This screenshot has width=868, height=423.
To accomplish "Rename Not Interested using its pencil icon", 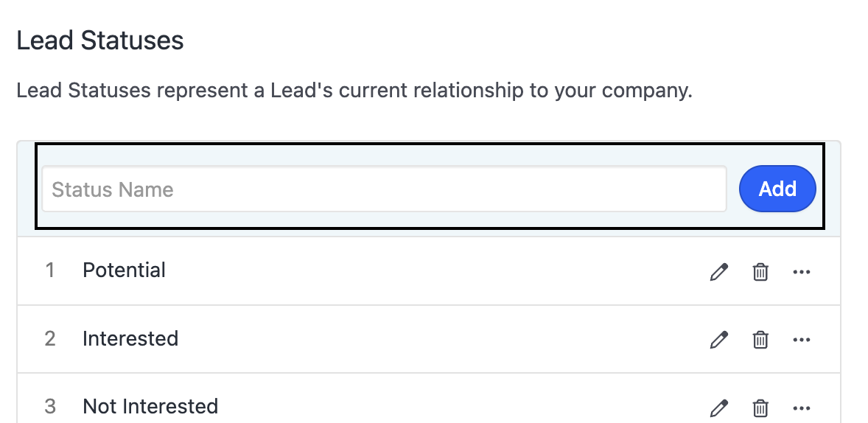I will click(718, 408).
